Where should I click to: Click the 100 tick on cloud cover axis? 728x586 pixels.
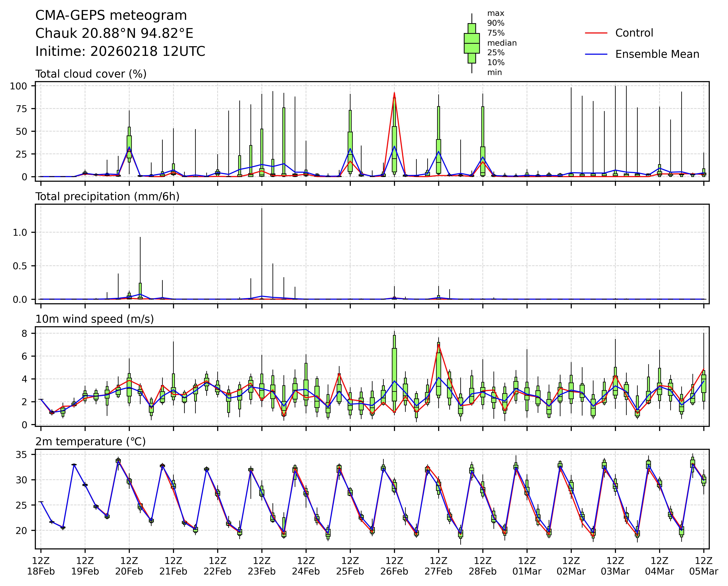point(18,86)
